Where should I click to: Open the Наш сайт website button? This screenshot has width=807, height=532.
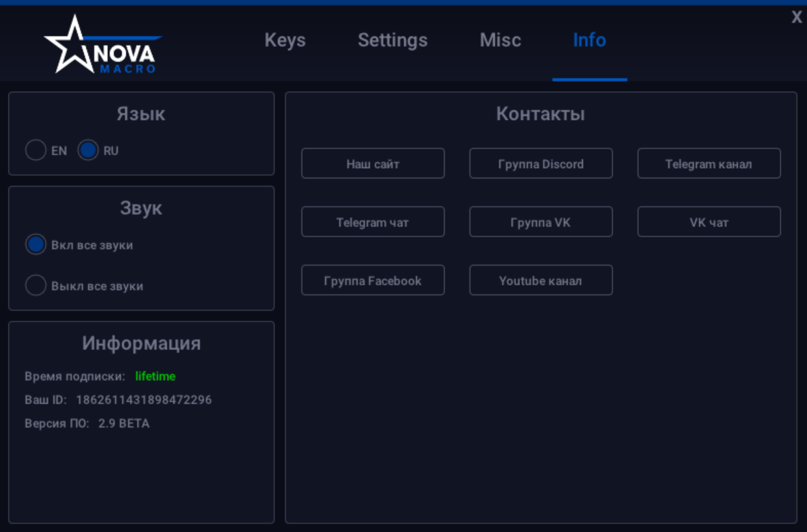point(372,164)
